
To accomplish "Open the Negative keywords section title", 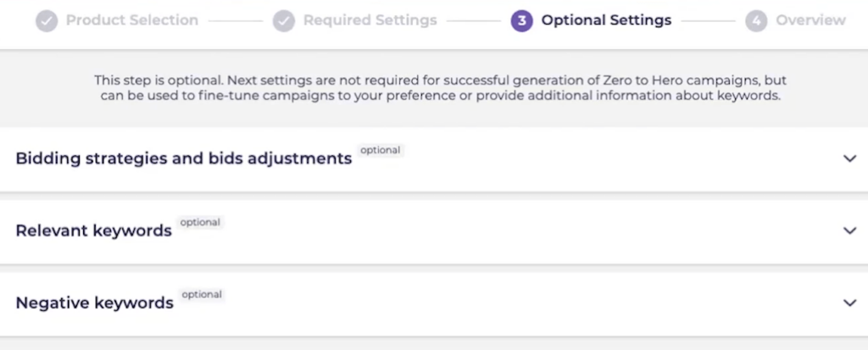I will click(x=95, y=303).
